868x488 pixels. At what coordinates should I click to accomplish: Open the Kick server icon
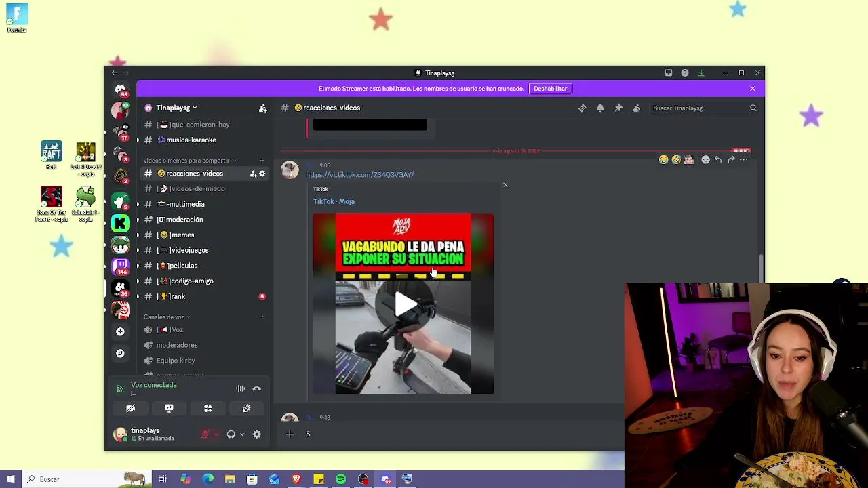(x=120, y=222)
